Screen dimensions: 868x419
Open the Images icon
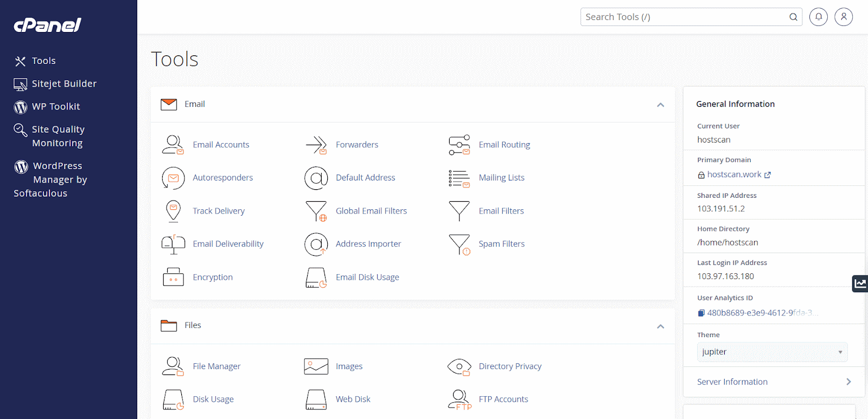[x=316, y=366]
